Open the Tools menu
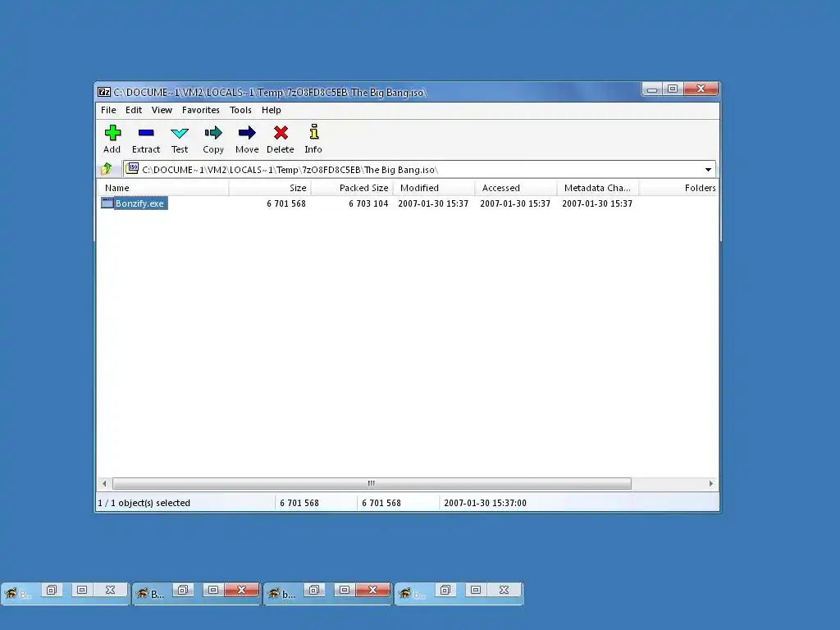Image resolution: width=840 pixels, height=630 pixels. point(240,110)
